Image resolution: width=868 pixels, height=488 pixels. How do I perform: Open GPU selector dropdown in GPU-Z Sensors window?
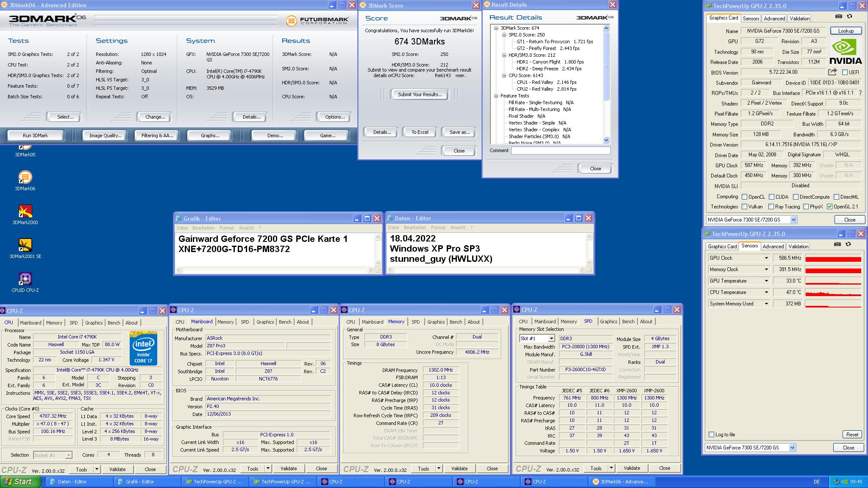pos(792,448)
